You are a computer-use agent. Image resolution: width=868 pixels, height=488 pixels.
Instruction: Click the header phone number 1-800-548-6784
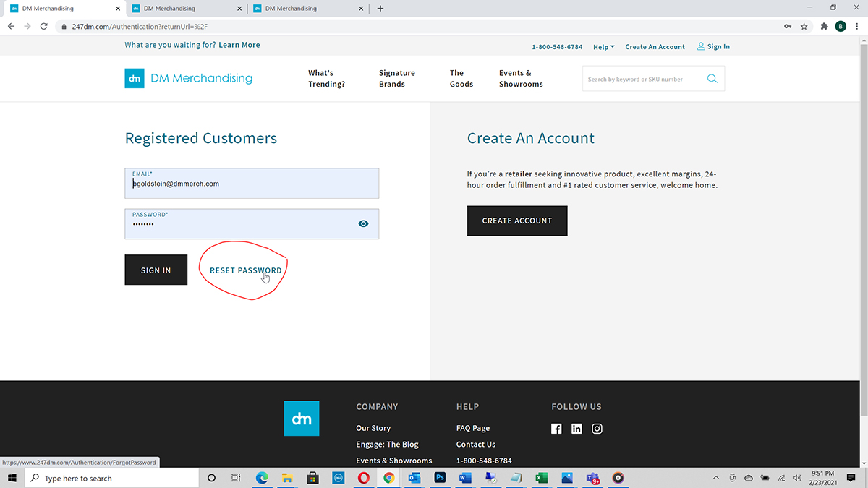coord(557,47)
